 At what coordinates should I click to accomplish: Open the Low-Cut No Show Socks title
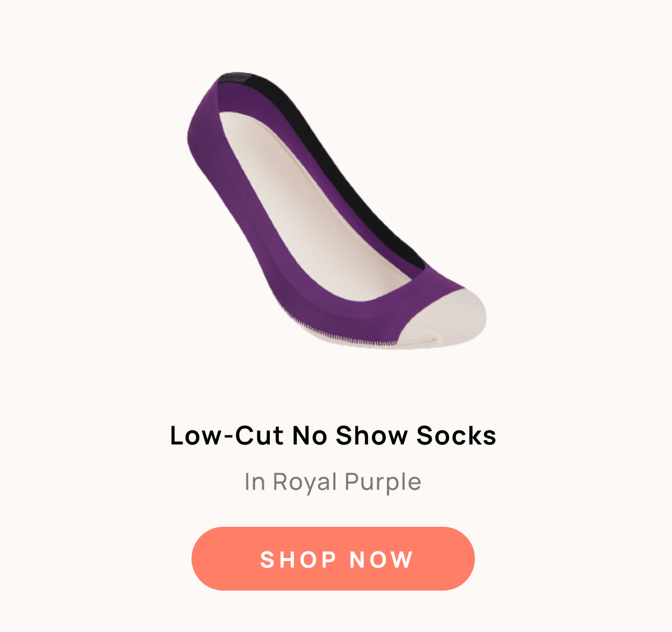[x=333, y=436]
